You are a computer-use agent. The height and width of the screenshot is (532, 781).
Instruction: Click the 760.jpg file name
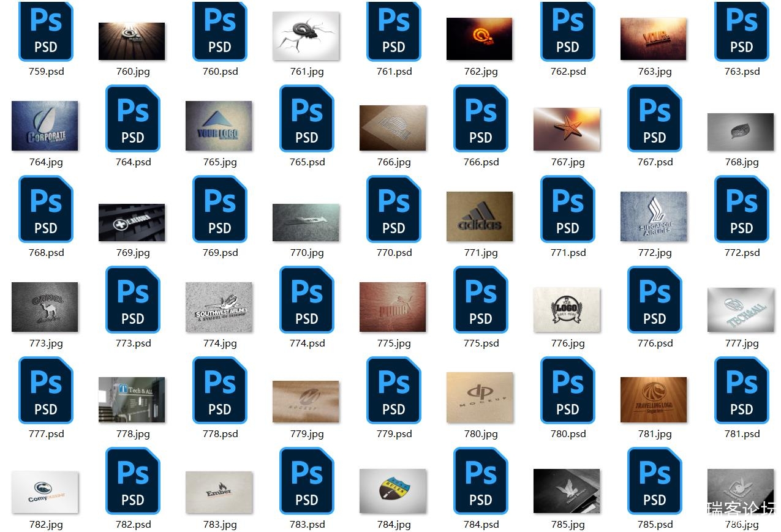tap(133, 72)
